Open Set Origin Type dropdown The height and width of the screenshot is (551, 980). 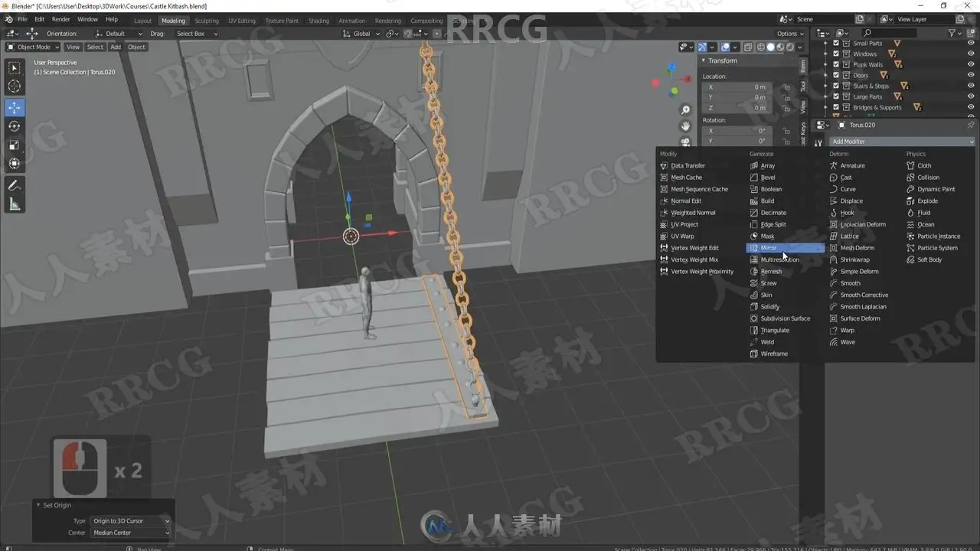[x=130, y=521]
